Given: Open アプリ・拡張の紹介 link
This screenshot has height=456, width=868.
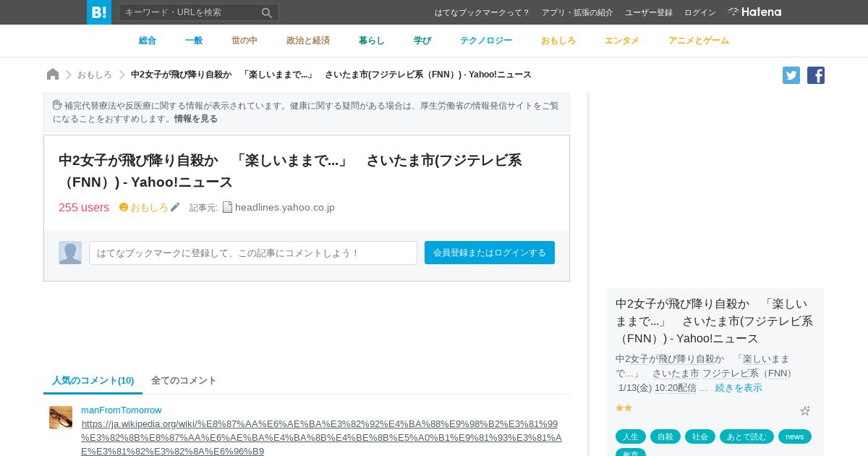Looking at the screenshot, I should tap(577, 12).
